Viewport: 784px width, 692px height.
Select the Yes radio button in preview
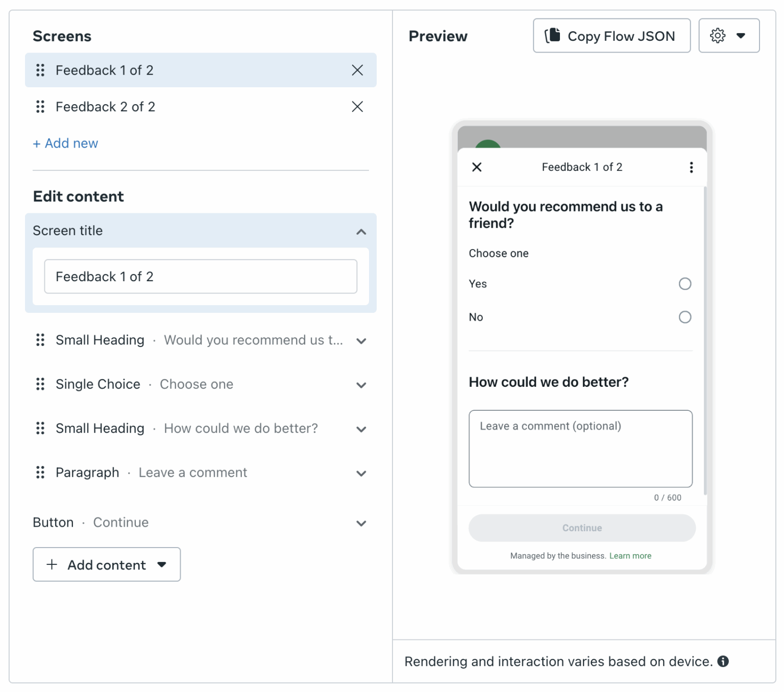click(685, 284)
